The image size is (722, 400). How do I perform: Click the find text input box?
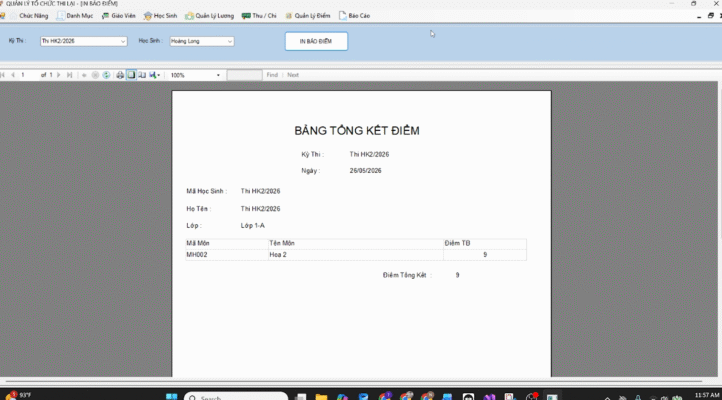point(245,75)
